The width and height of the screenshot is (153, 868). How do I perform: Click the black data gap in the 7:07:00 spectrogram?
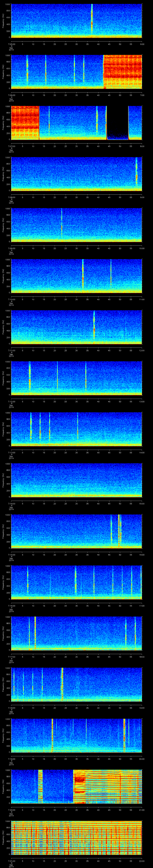tap(117, 121)
